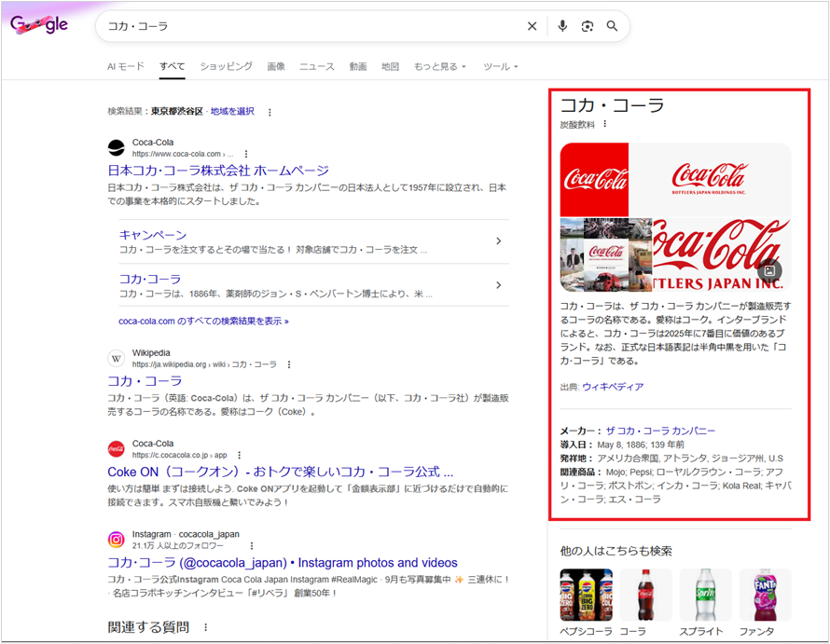Select the ショッピング tab
The width and height of the screenshot is (830, 644).
click(226, 67)
